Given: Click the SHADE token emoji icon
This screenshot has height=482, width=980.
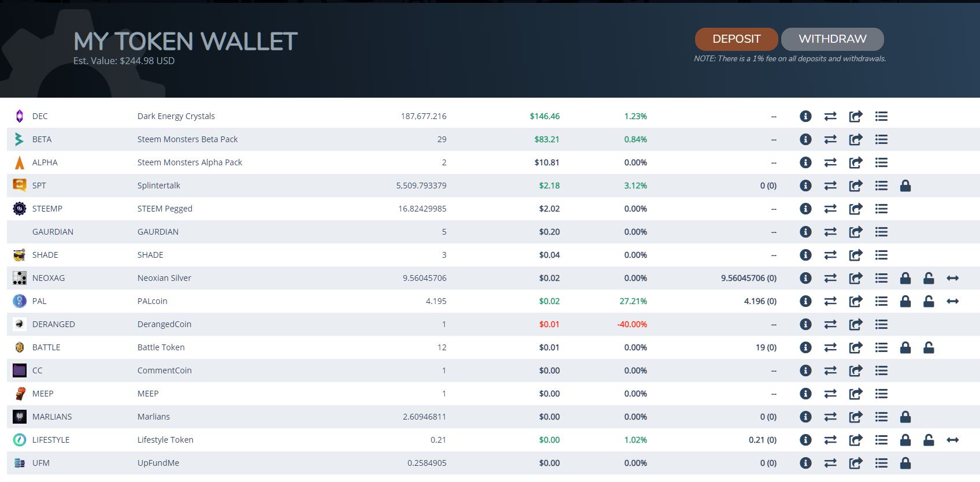Looking at the screenshot, I should click(20, 255).
